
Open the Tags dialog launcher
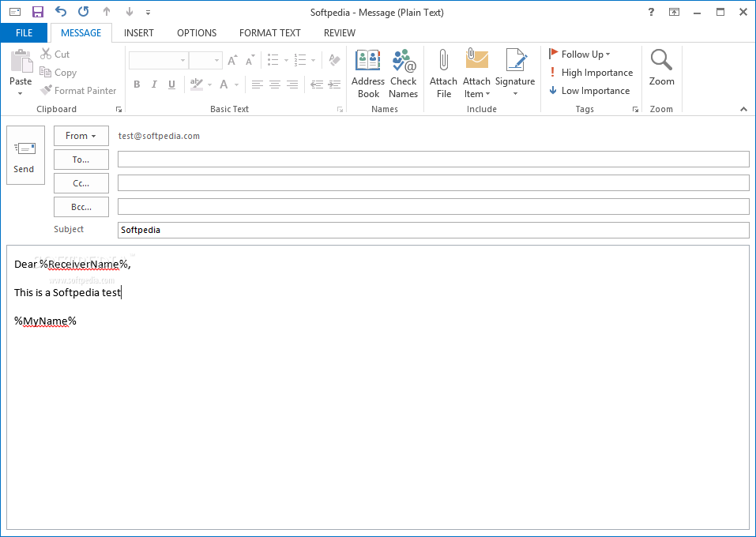635,110
